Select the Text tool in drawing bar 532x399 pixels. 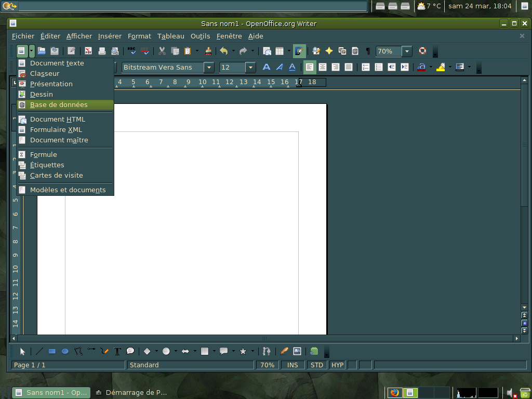tap(117, 351)
